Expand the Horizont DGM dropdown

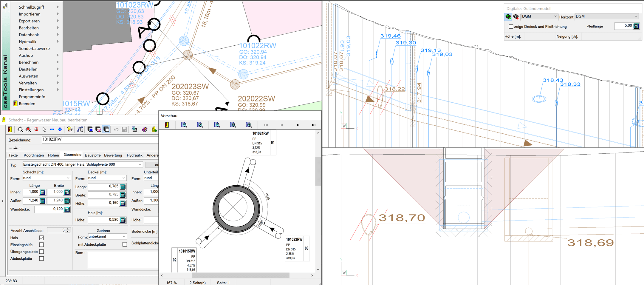(x=636, y=16)
